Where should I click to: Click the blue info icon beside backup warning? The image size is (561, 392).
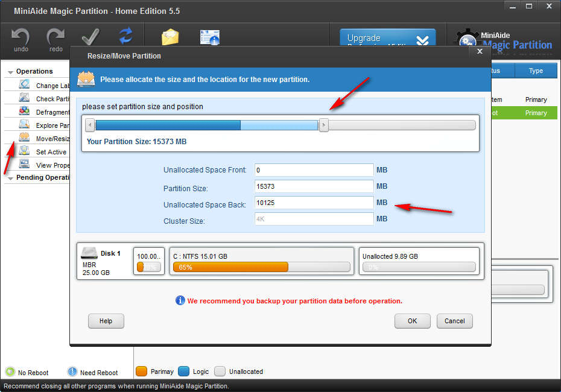(180, 300)
